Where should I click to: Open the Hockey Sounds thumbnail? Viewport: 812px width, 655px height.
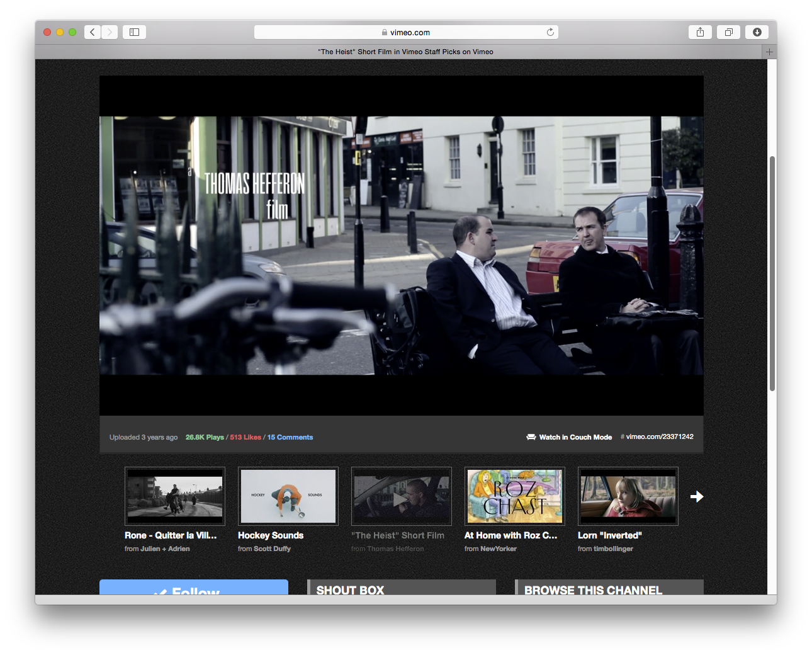tap(288, 496)
